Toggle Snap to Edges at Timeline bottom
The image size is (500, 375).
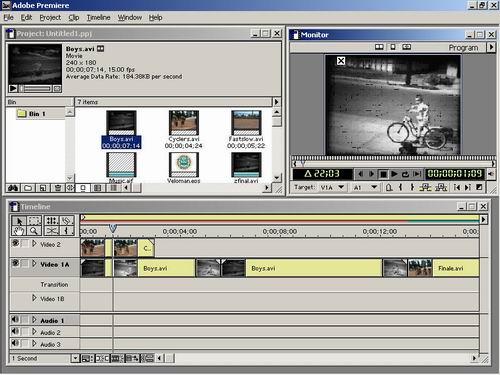click(x=102, y=358)
